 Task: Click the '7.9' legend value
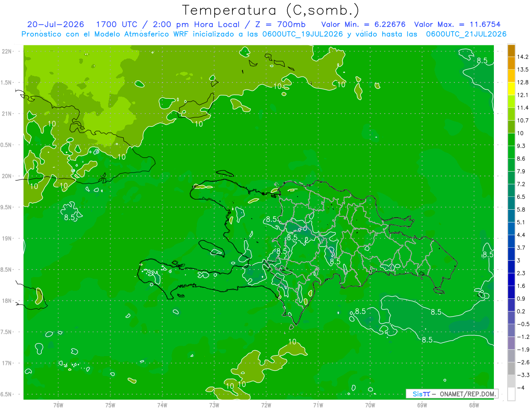522,171
